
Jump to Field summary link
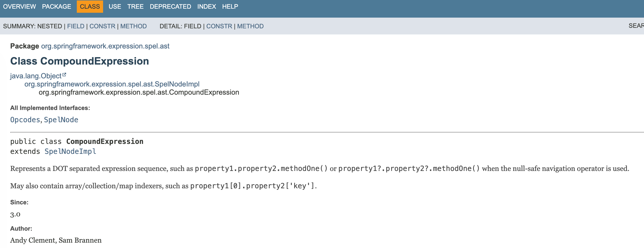(x=76, y=26)
